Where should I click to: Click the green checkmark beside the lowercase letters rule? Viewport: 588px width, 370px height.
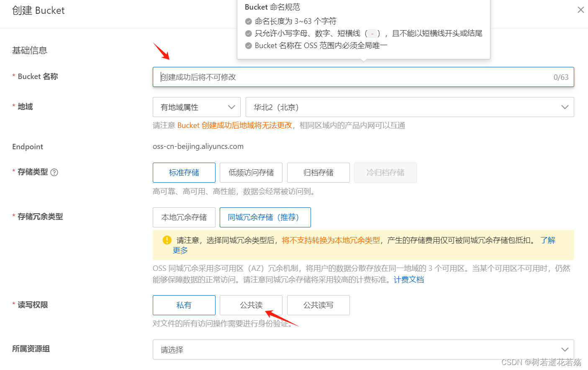click(248, 33)
